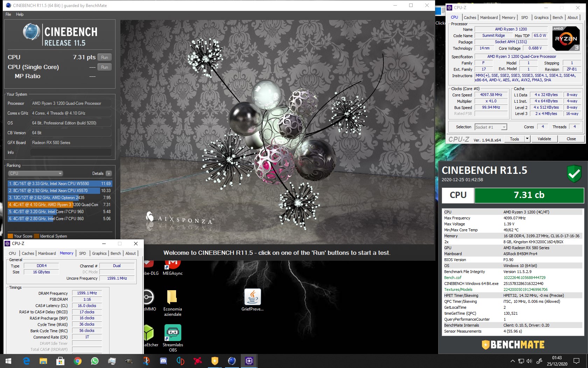Open the Socket #1 selection dropdown
This screenshot has height=368, width=588.
pos(491,127)
